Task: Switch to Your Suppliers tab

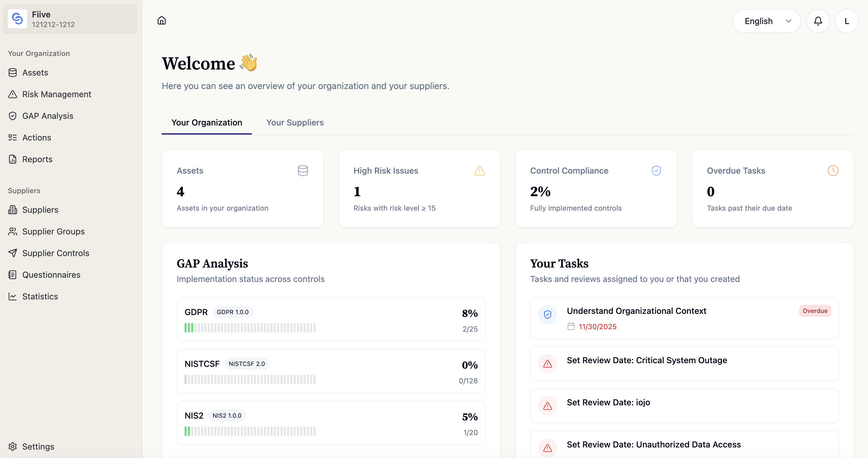Action: [x=295, y=122]
